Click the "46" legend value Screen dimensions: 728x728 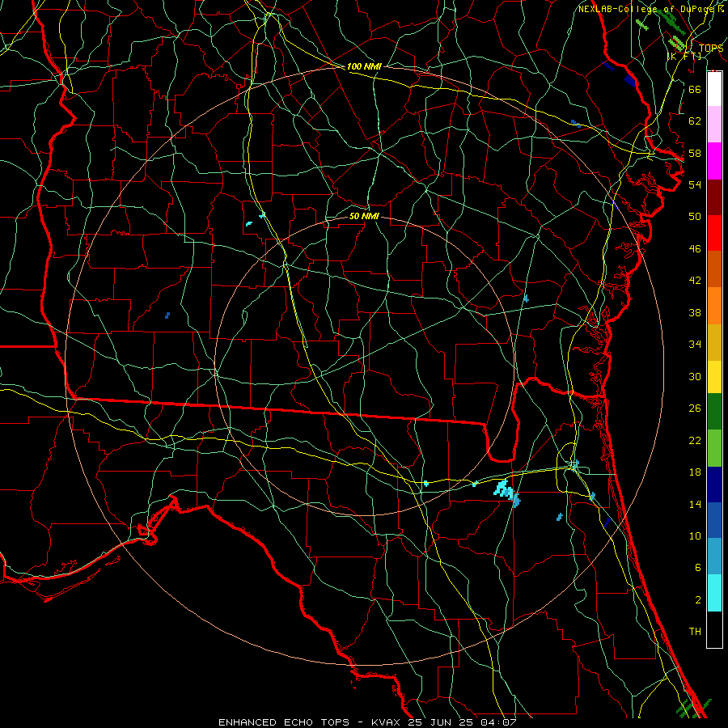(695, 249)
